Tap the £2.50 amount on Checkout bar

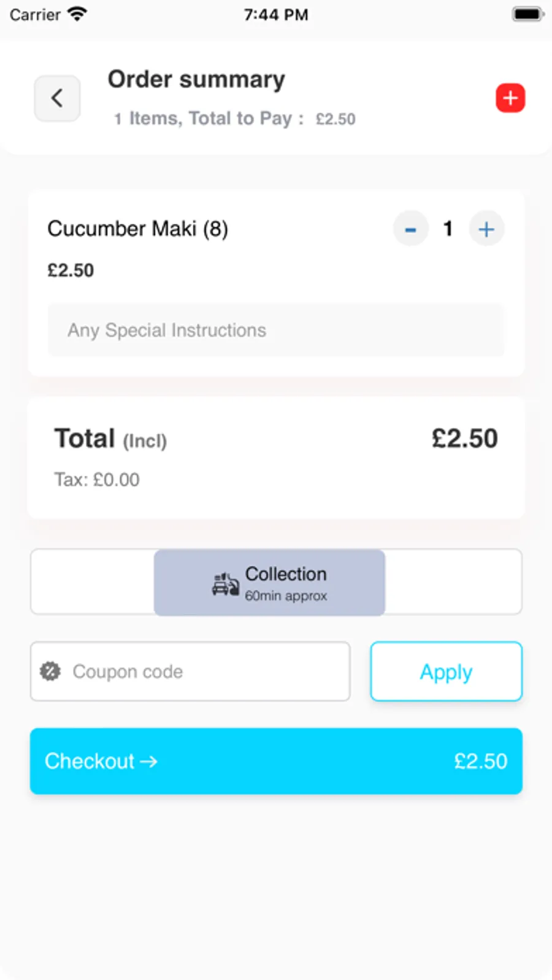pos(480,761)
